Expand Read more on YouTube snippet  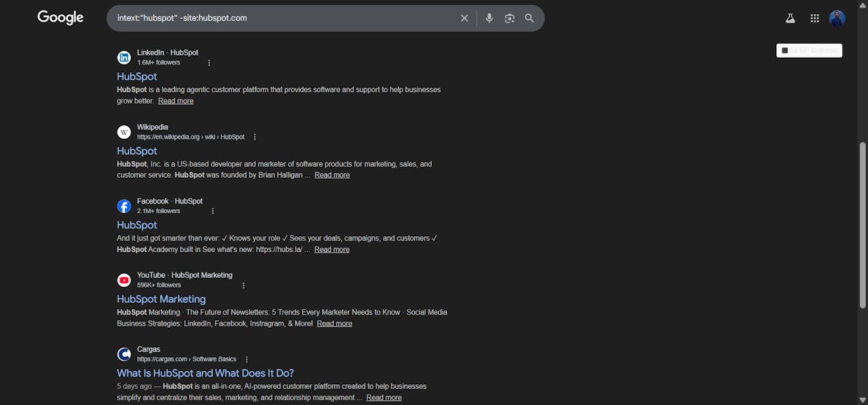(x=335, y=324)
